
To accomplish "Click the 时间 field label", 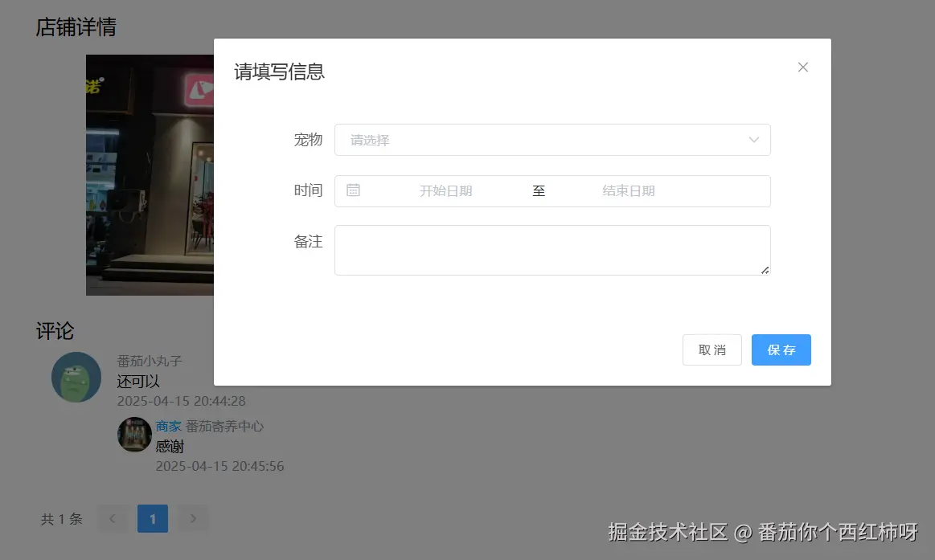I will click(308, 190).
